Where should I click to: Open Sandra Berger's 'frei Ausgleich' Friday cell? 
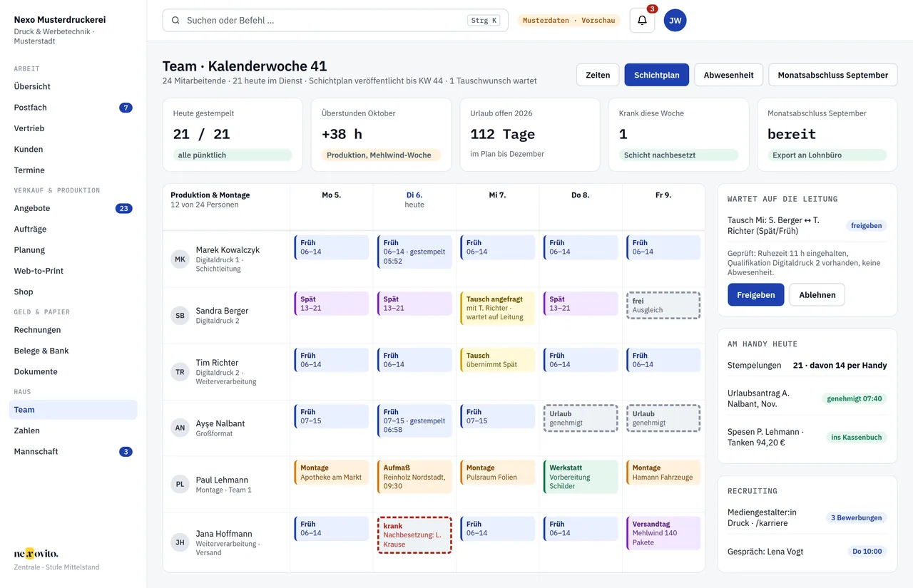[663, 305]
